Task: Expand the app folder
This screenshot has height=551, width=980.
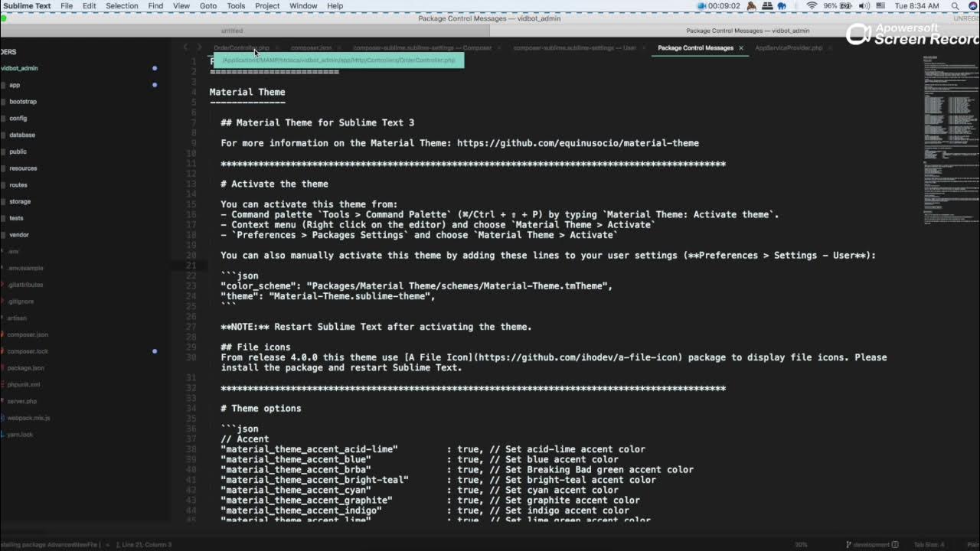Action: click(x=15, y=85)
